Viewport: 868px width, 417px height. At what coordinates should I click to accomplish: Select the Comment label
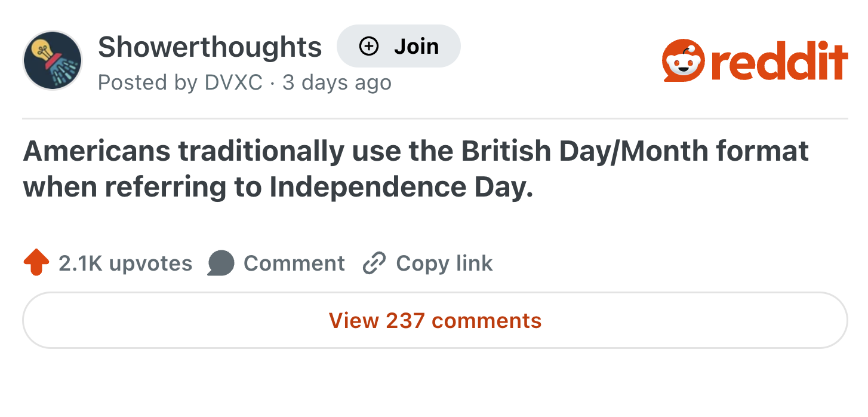click(x=294, y=263)
